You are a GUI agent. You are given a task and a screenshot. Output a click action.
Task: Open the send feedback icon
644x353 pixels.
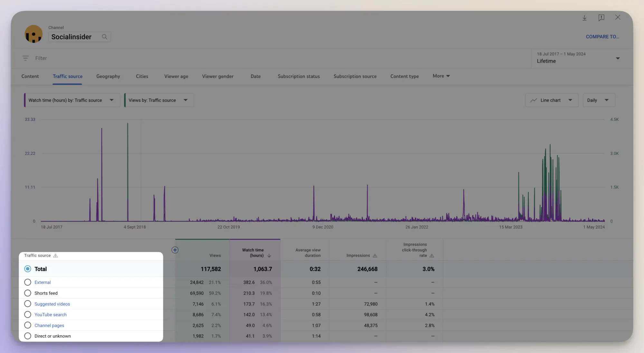pos(601,18)
